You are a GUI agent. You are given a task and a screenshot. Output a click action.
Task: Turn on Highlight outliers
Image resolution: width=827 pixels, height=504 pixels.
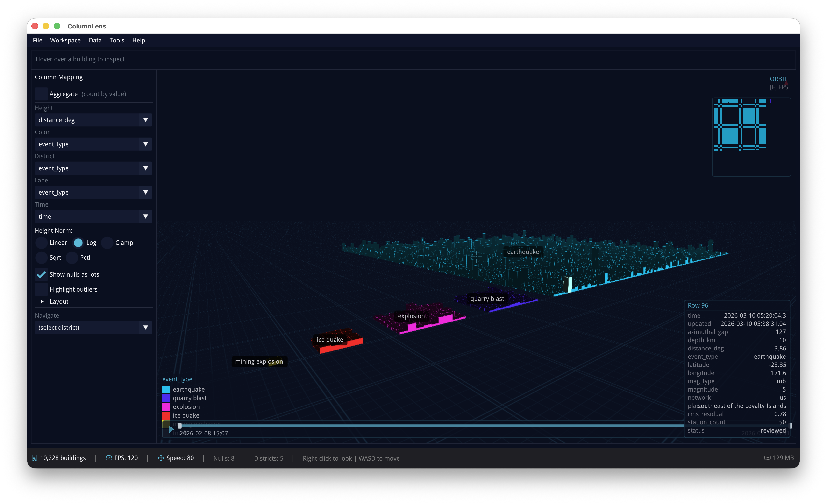point(41,289)
